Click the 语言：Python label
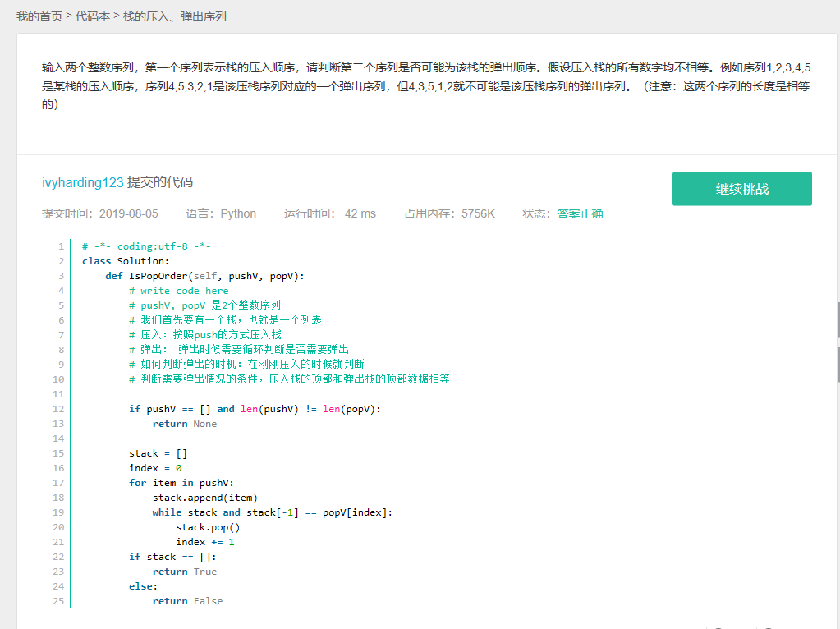 click(x=221, y=213)
